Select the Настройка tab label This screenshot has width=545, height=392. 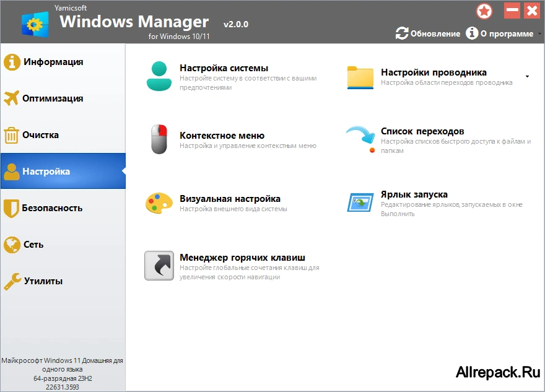tap(46, 172)
